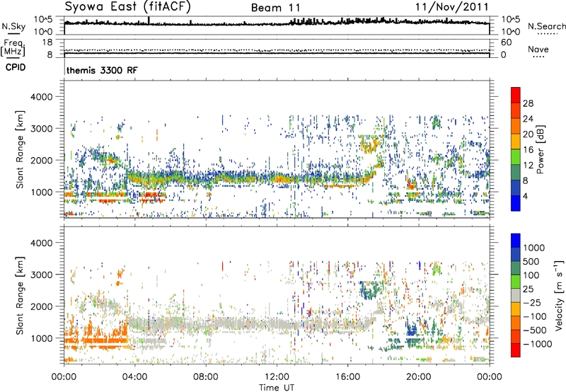Click the power colorbar '16' value
The height and width of the screenshot is (392, 566).
click(x=528, y=149)
